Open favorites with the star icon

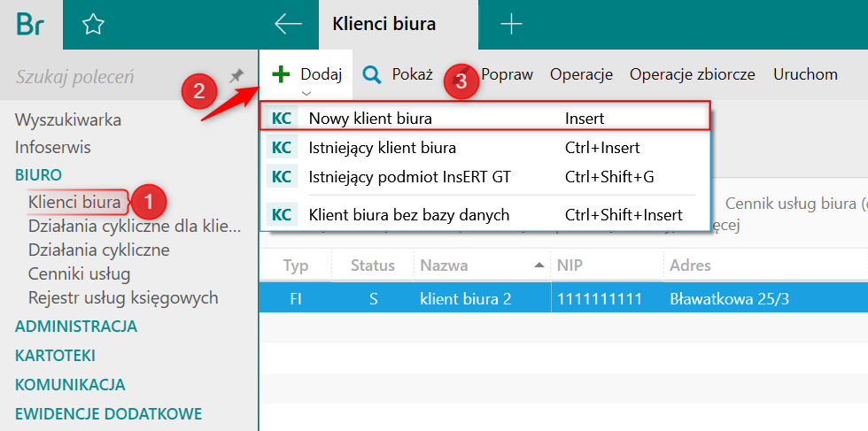point(93,25)
